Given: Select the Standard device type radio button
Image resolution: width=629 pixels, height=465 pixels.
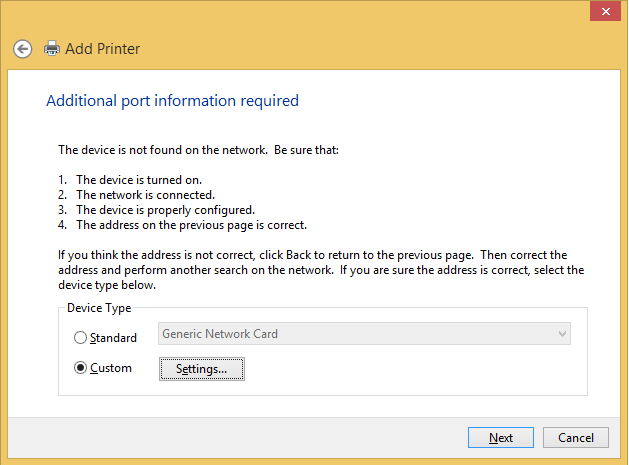Looking at the screenshot, I should [81, 338].
